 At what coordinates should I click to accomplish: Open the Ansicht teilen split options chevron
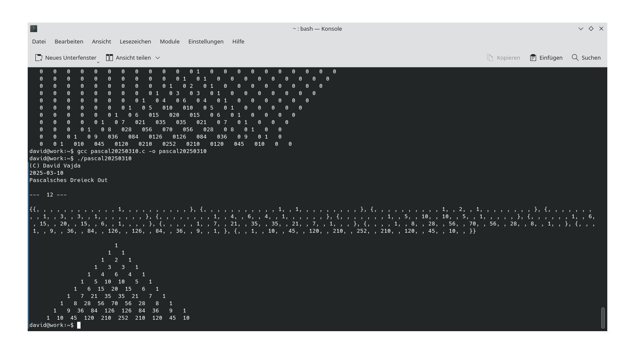pos(157,58)
